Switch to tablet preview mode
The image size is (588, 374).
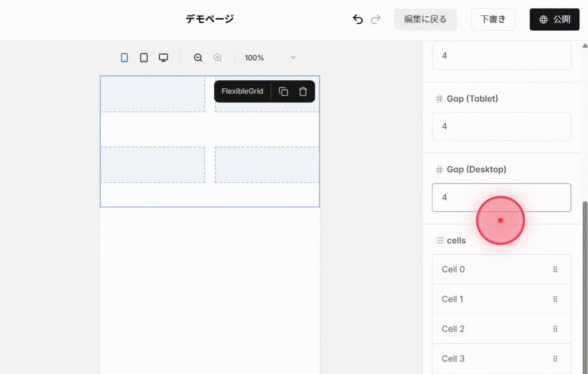click(x=144, y=58)
